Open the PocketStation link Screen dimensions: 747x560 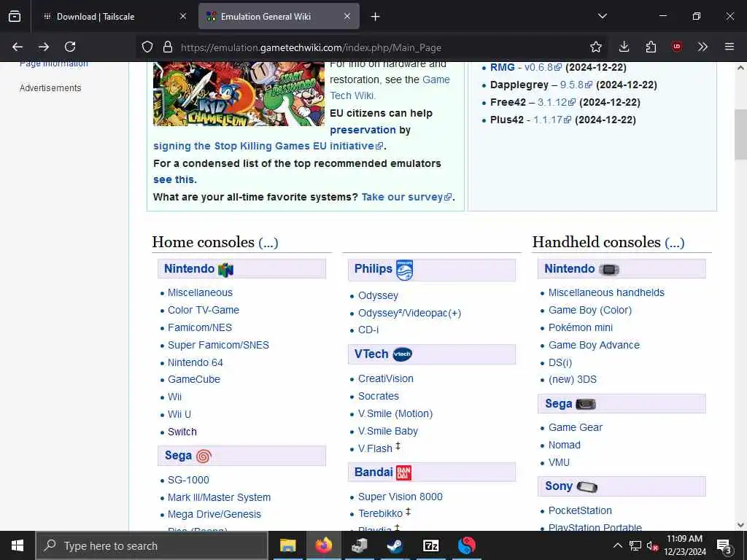tap(580, 510)
